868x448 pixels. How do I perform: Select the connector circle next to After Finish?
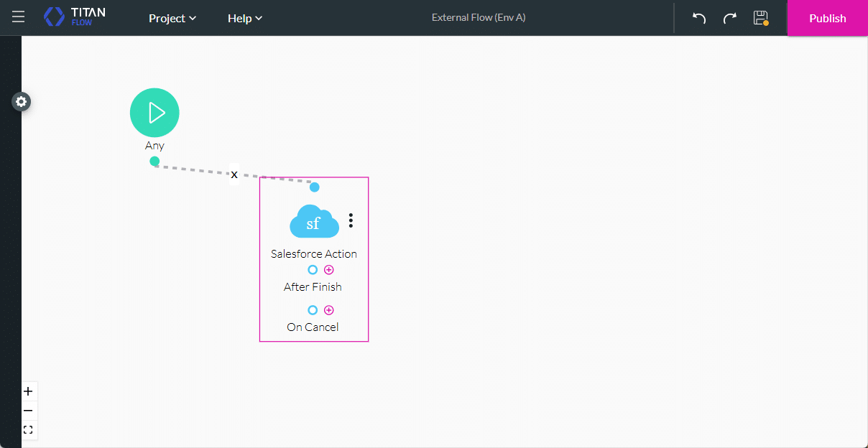[313, 269]
